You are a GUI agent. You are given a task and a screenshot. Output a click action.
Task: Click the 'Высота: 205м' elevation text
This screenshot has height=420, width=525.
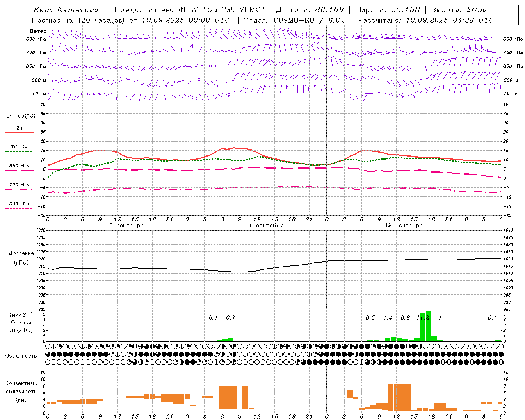coord(459,10)
